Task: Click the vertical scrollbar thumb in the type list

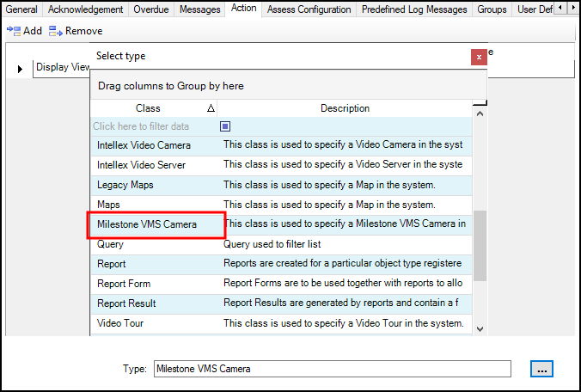Action: coord(480,246)
